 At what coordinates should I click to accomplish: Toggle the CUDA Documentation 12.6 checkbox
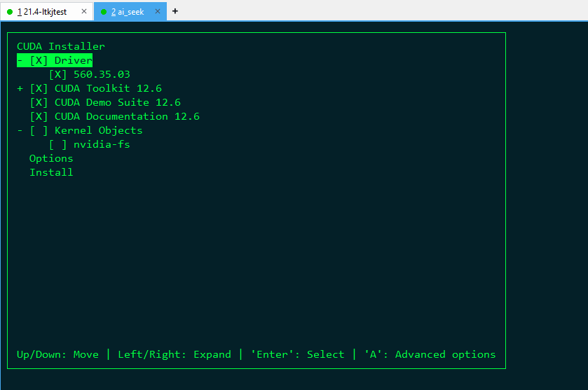tap(39, 116)
